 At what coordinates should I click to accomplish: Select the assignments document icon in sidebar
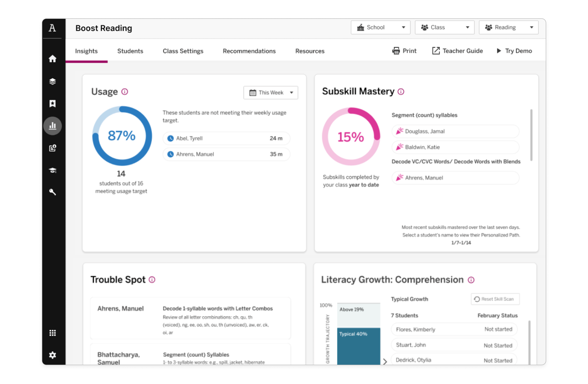(x=52, y=148)
